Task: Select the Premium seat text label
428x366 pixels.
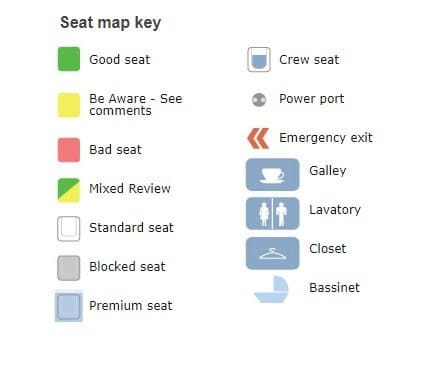Action: point(131,306)
